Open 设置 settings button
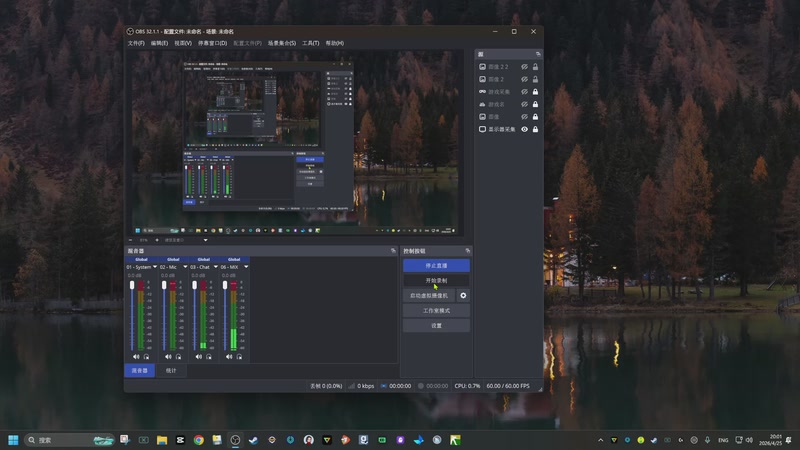800x450 pixels. (436, 326)
